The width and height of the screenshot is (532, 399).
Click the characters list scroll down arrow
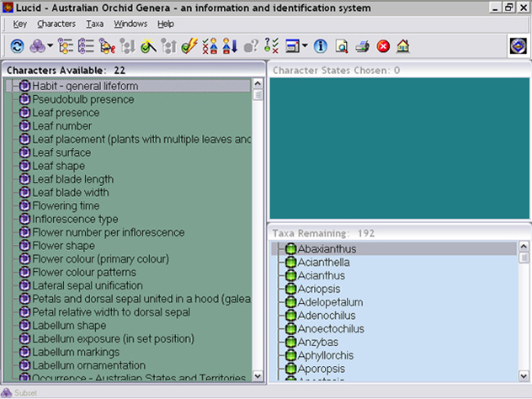[258, 376]
